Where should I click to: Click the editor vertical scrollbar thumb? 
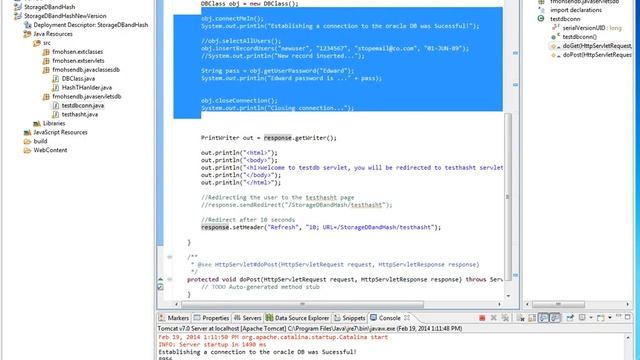[508, 196]
